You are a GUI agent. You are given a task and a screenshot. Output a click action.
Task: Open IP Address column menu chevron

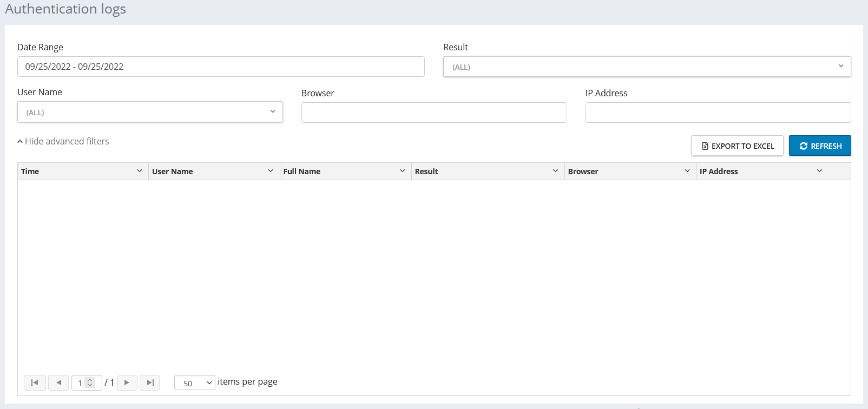[819, 171]
